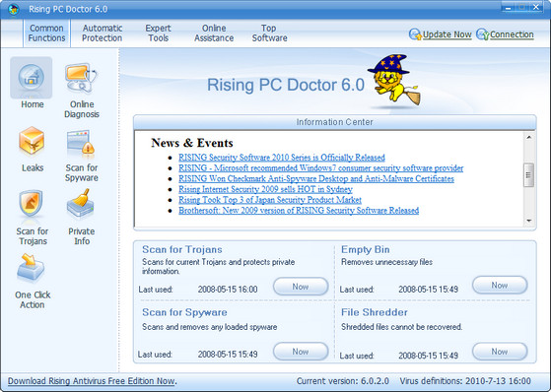Minimize the Rising PC Doctor window
Screen dimensions: 551x392
point(508,8)
